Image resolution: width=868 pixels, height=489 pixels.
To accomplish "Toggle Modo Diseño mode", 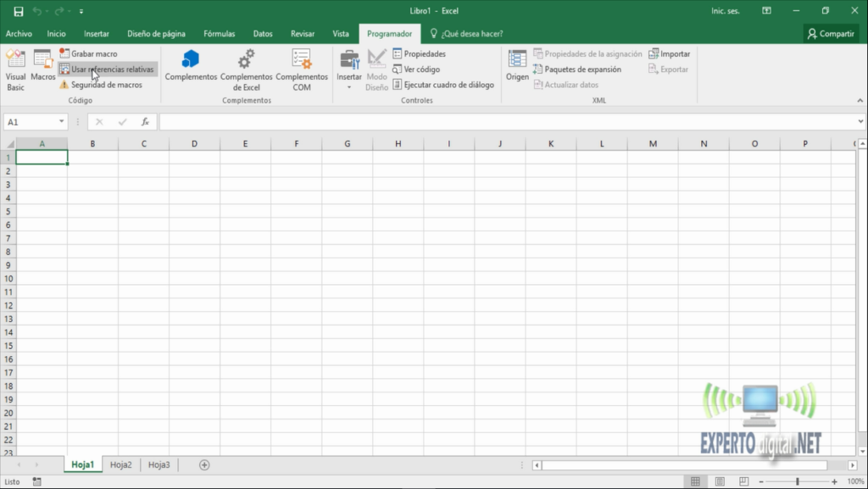I will (376, 69).
